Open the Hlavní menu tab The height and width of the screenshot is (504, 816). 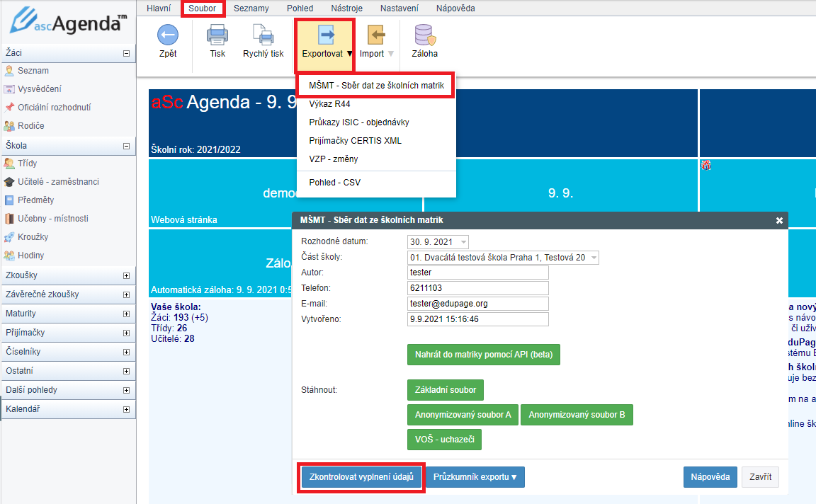(x=159, y=8)
